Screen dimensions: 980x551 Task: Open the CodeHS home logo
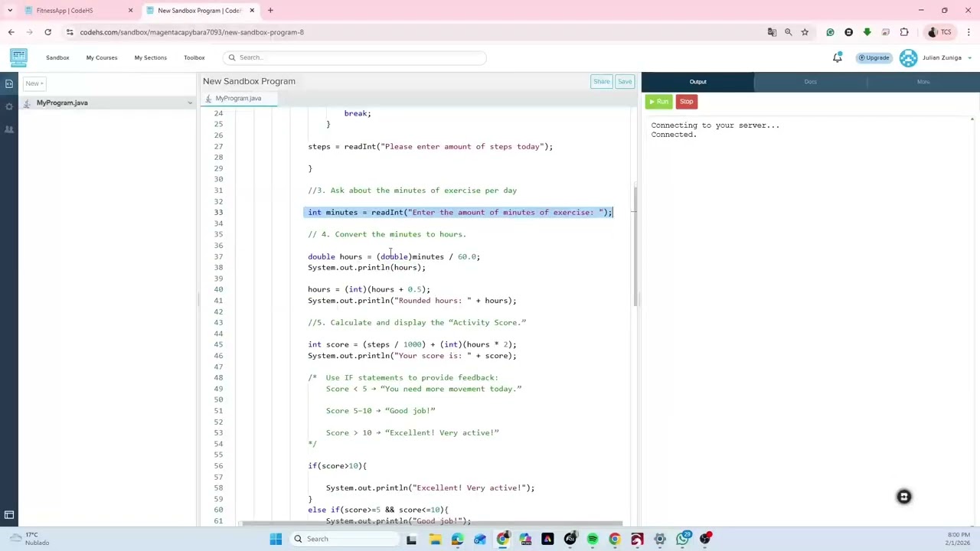[18, 57]
